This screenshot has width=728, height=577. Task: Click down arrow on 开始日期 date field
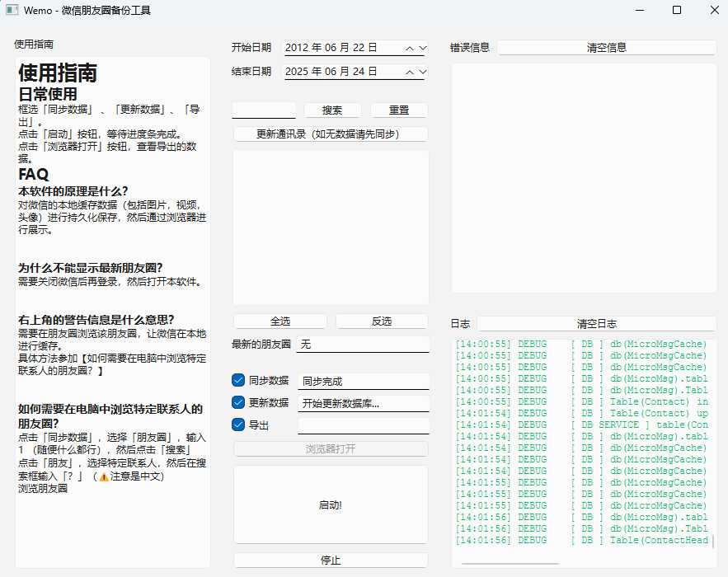[x=422, y=49]
